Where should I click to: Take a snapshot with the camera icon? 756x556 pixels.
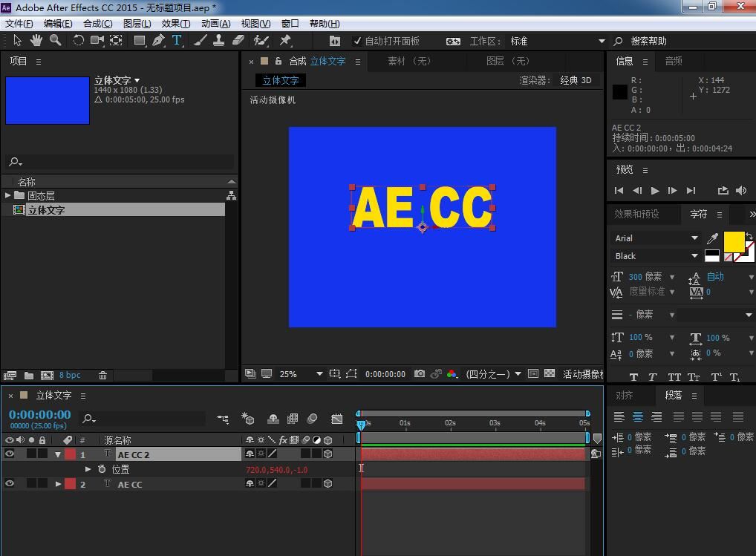pyautogui.click(x=420, y=374)
